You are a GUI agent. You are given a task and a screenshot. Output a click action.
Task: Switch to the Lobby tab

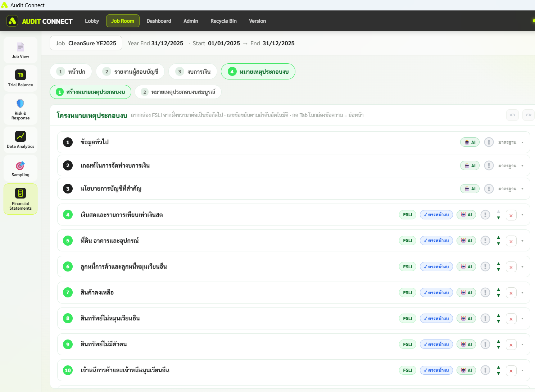point(92,21)
